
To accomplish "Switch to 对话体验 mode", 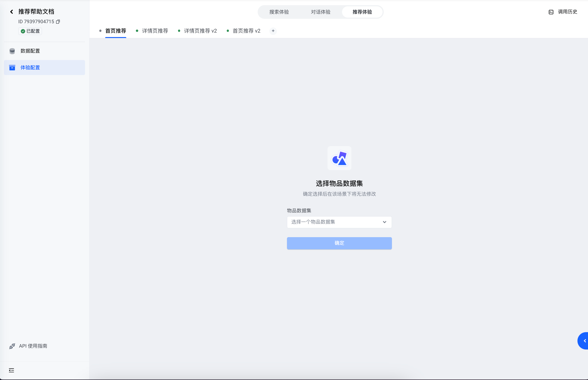I will 320,12.
